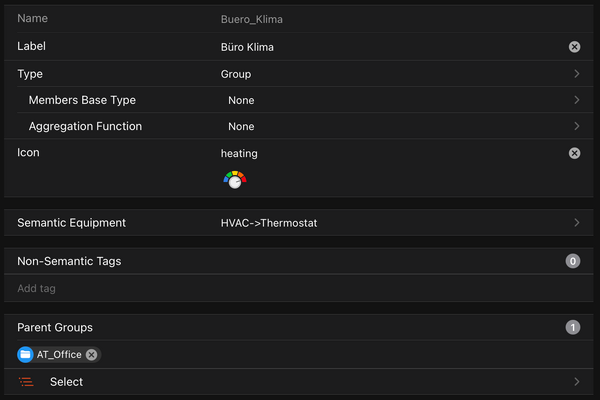This screenshot has width=600, height=400.
Task: Open the parent group Select chevron
Action: [x=577, y=382]
